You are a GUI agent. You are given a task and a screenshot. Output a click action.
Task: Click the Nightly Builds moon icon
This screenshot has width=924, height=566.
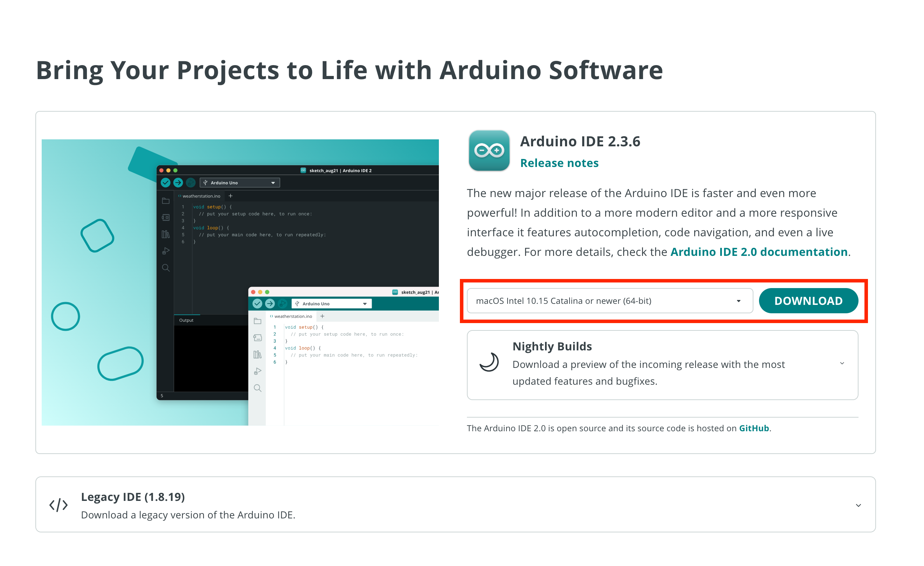[489, 363]
